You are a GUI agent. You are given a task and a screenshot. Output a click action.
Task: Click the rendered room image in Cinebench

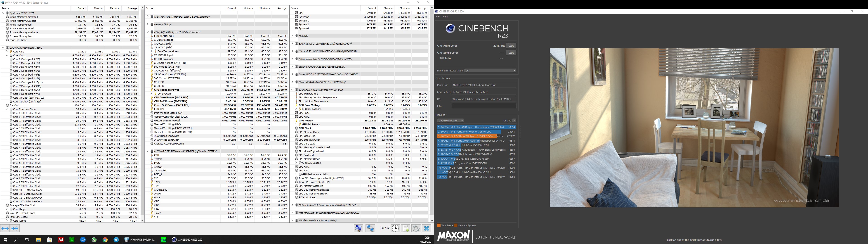pos(694,128)
